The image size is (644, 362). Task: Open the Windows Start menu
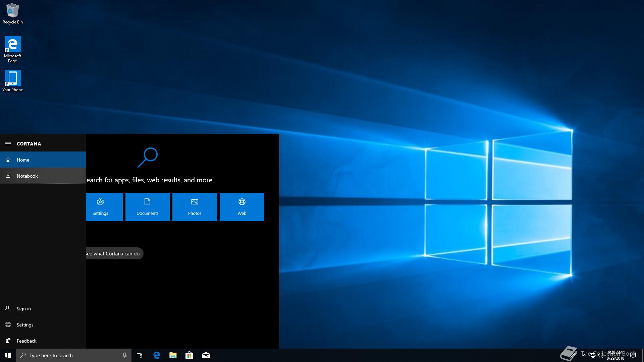pyautogui.click(x=8, y=355)
